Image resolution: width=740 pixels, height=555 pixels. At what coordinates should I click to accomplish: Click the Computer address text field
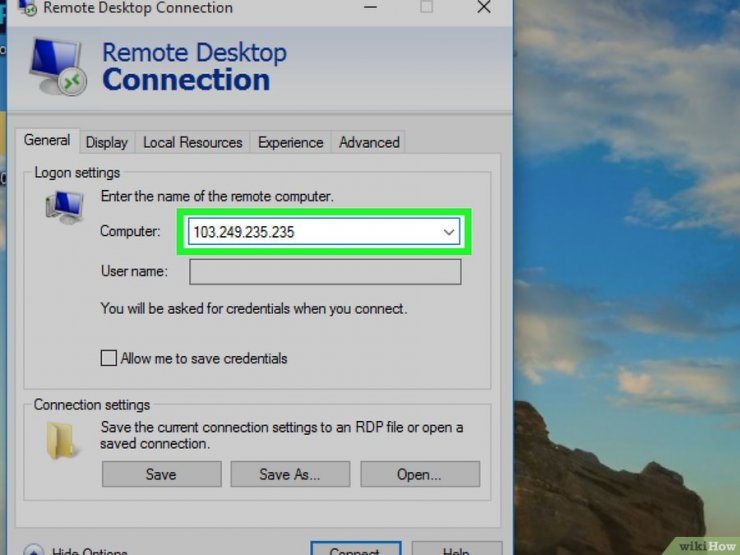click(x=310, y=232)
